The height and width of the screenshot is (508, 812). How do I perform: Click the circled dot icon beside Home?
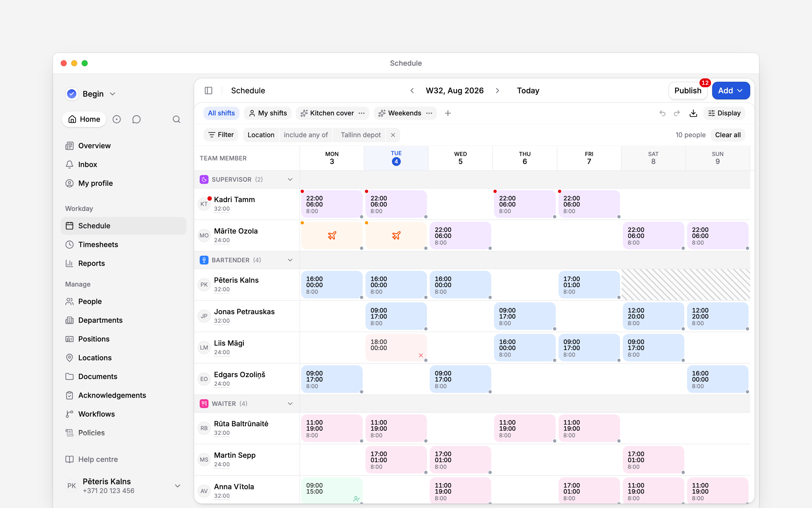click(x=116, y=119)
